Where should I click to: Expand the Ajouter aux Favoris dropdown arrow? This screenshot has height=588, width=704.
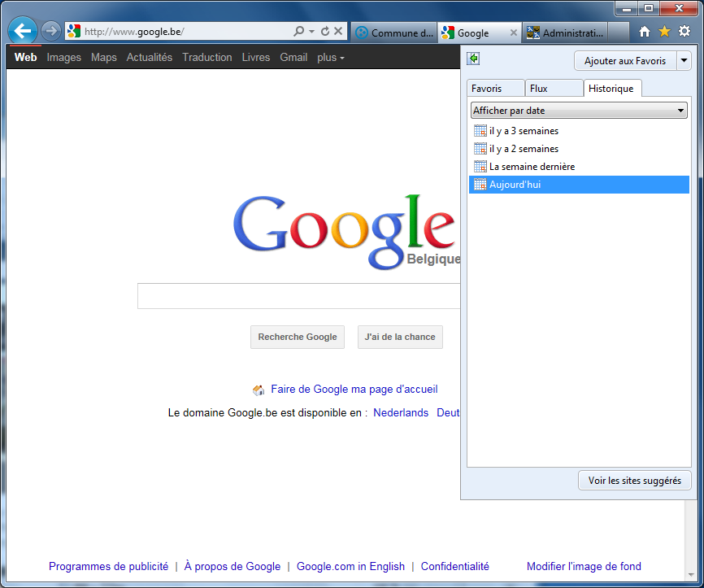click(684, 61)
